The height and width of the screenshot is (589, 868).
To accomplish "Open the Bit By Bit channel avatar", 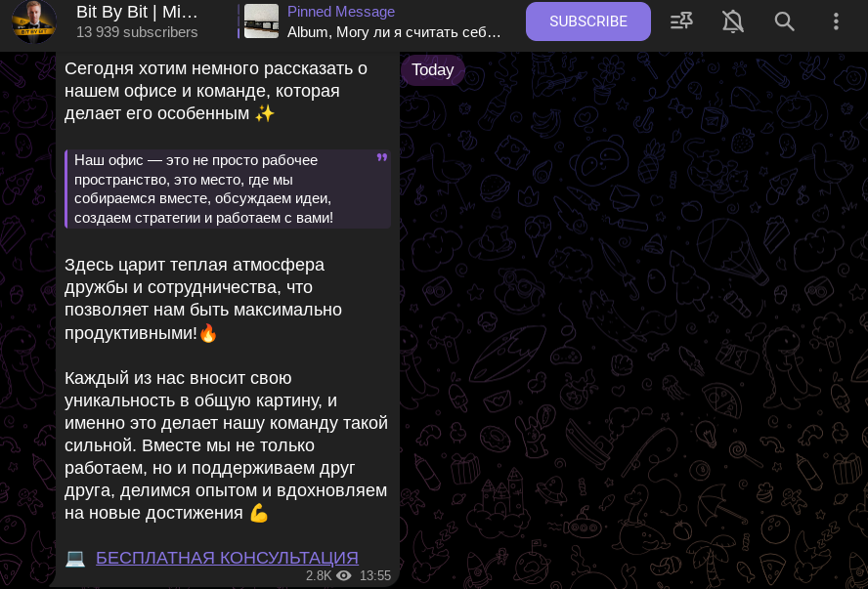I will [34, 21].
